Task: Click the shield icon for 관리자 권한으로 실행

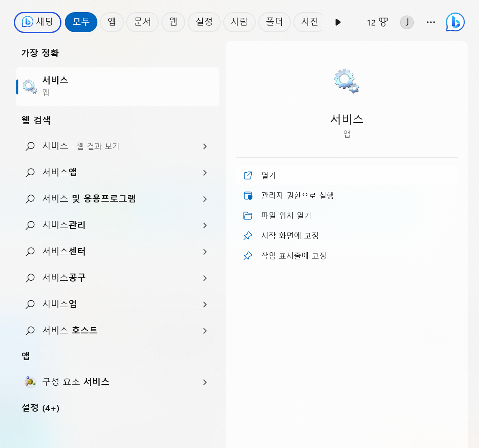Action: (248, 195)
